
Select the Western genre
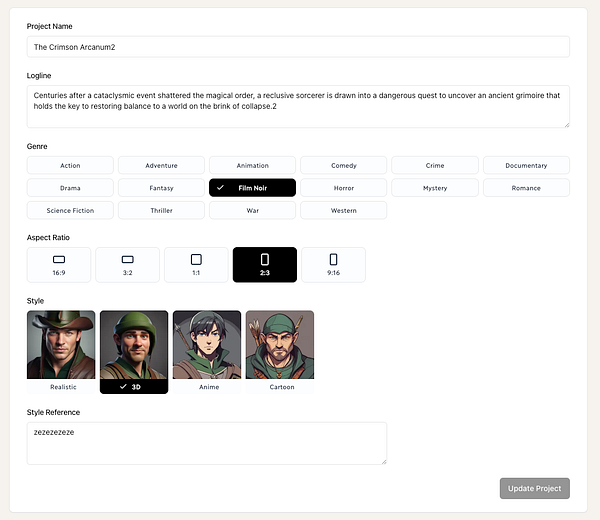point(344,210)
